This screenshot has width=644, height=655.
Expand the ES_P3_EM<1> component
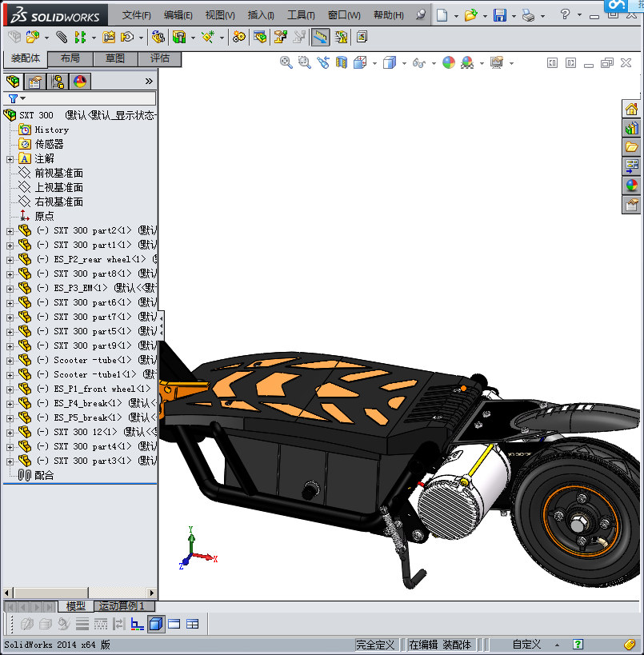10,289
